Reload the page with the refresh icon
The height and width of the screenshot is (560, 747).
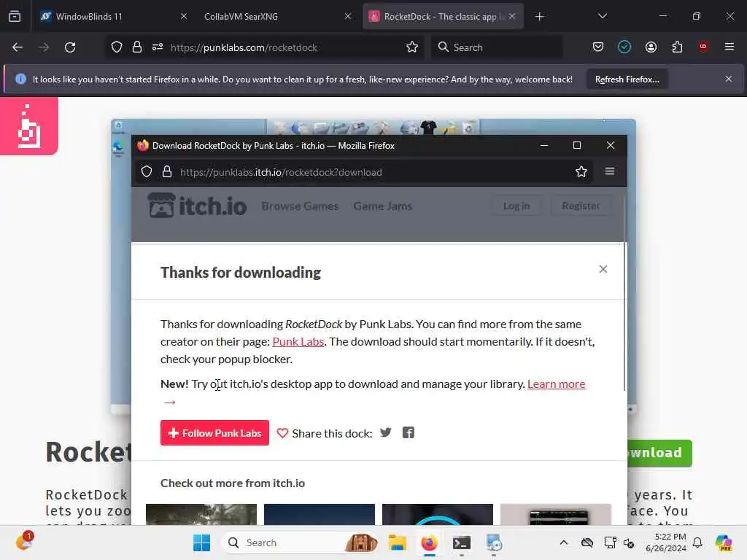tap(70, 47)
